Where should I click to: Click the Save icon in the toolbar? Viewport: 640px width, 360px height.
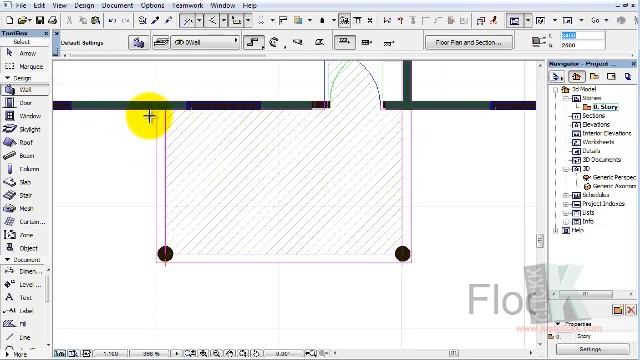click(40, 20)
